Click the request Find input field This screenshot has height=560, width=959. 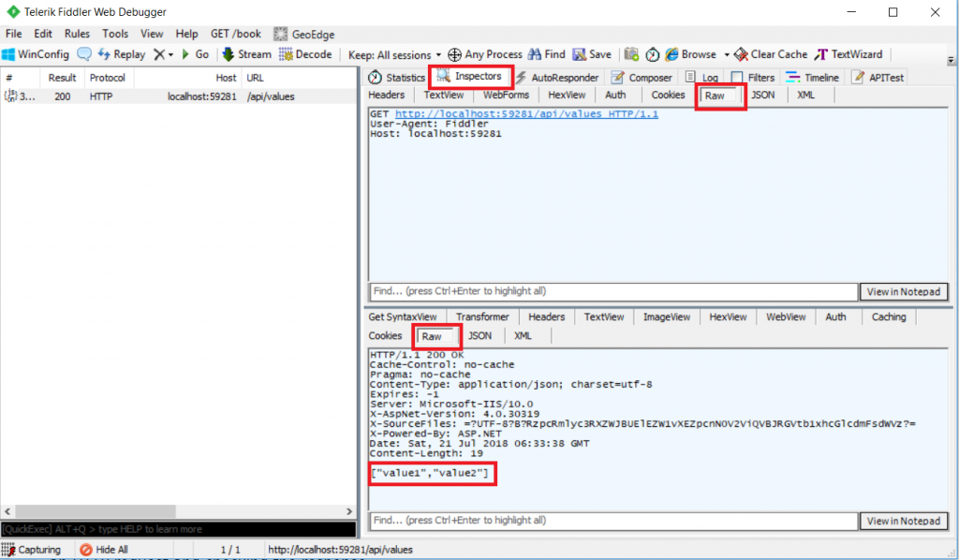pos(613,291)
